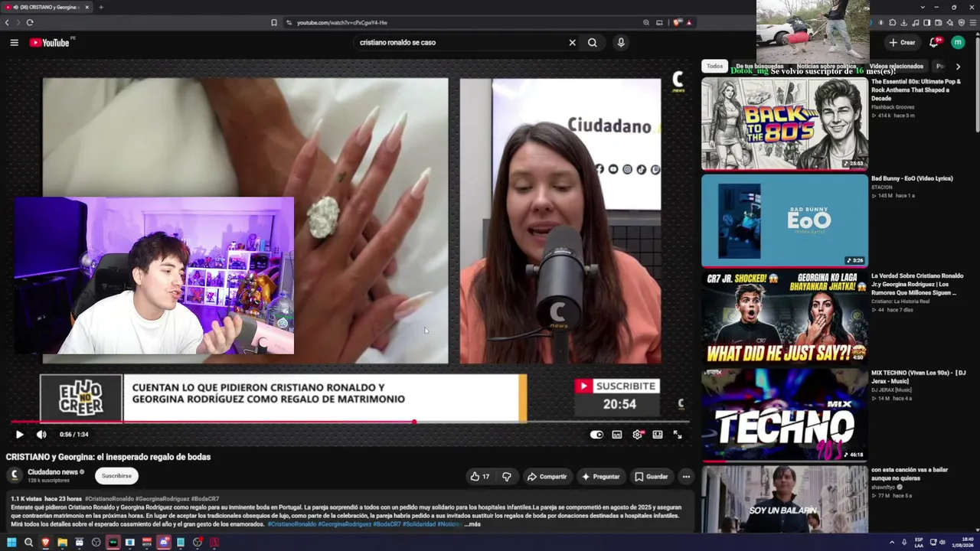Open the taskbar clock and date
This screenshot has height=551, width=980.
(x=962, y=543)
